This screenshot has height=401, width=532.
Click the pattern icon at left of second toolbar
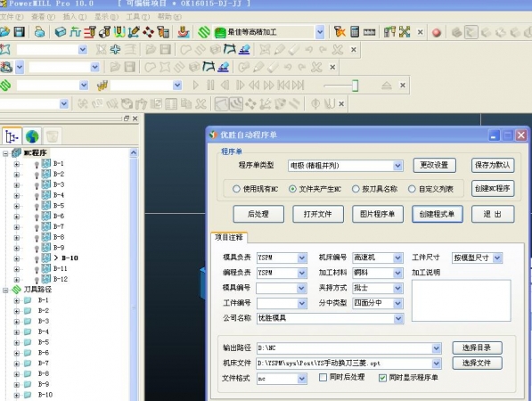click(4, 50)
